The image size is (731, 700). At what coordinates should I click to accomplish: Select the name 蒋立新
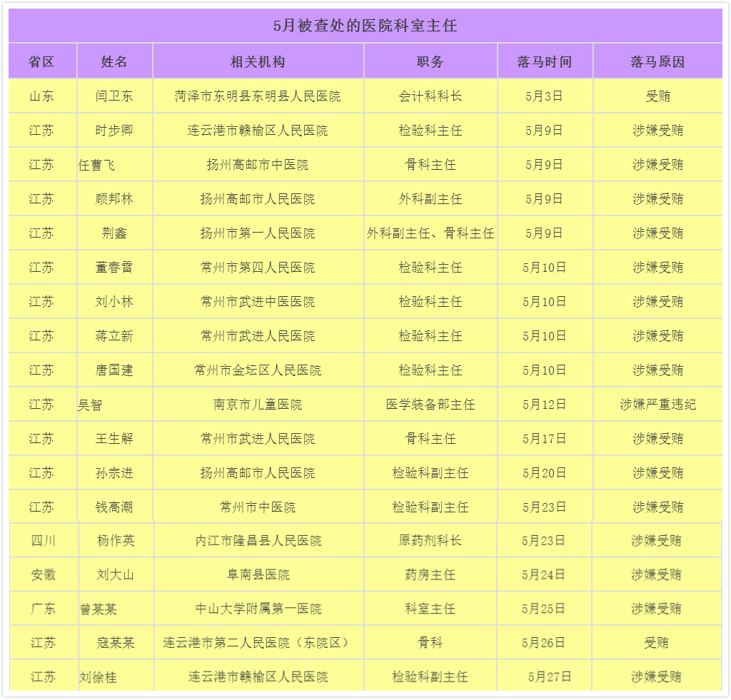114,336
